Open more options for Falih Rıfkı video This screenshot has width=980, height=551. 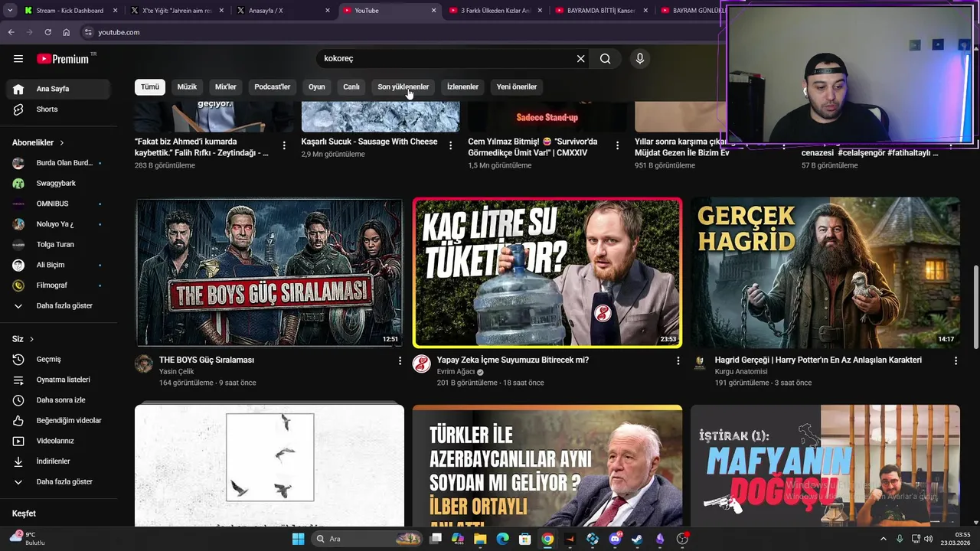coord(284,145)
